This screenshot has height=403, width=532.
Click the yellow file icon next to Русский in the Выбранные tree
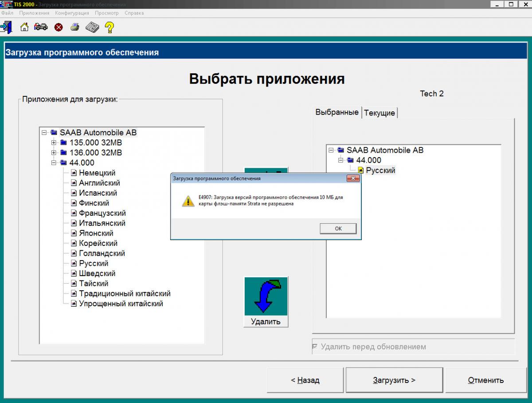coord(361,170)
